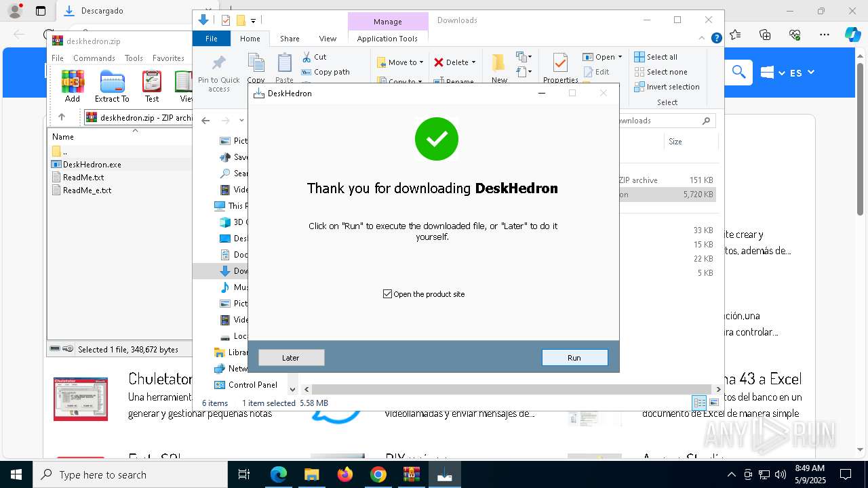The image size is (868, 488).
Task: Open WinRAR Favorites menu
Action: pyautogui.click(x=168, y=58)
